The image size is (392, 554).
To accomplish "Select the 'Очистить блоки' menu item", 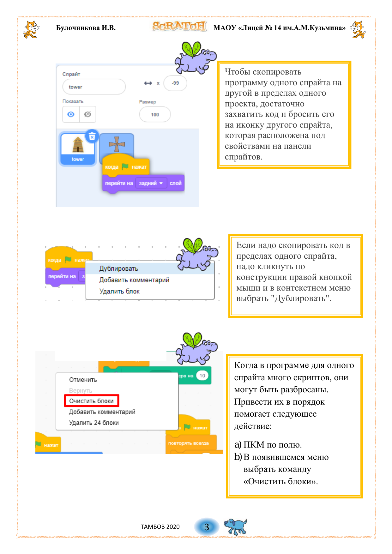I will 91,401.
